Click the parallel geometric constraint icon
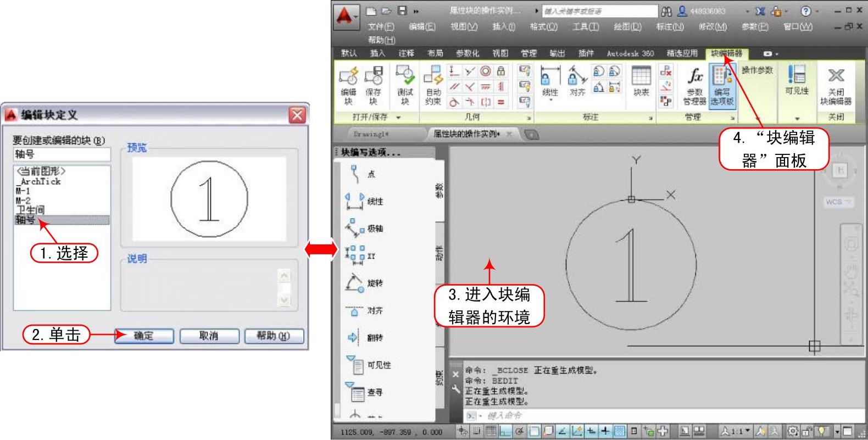The width and height of the screenshot is (868, 440). [454, 87]
